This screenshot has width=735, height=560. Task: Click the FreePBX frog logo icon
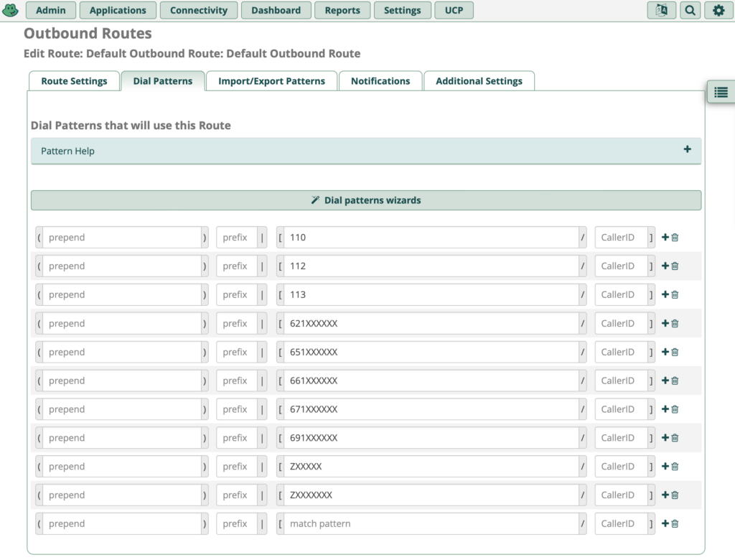coord(11,10)
